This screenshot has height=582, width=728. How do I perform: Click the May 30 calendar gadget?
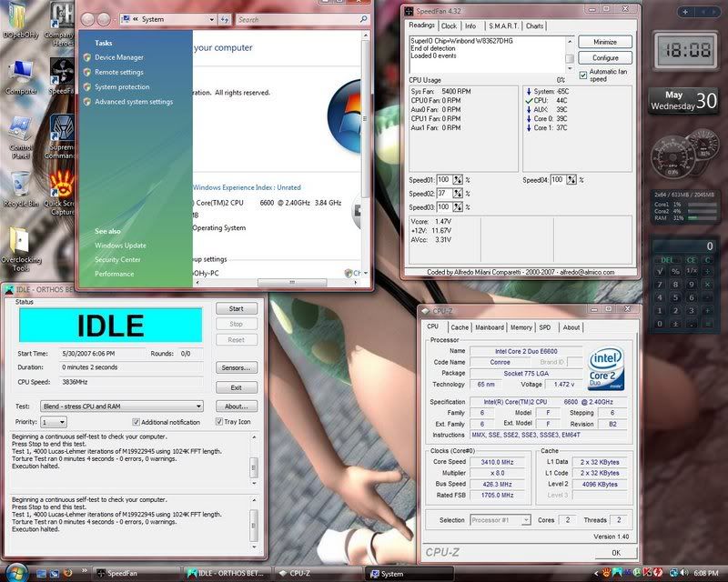(x=683, y=101)
